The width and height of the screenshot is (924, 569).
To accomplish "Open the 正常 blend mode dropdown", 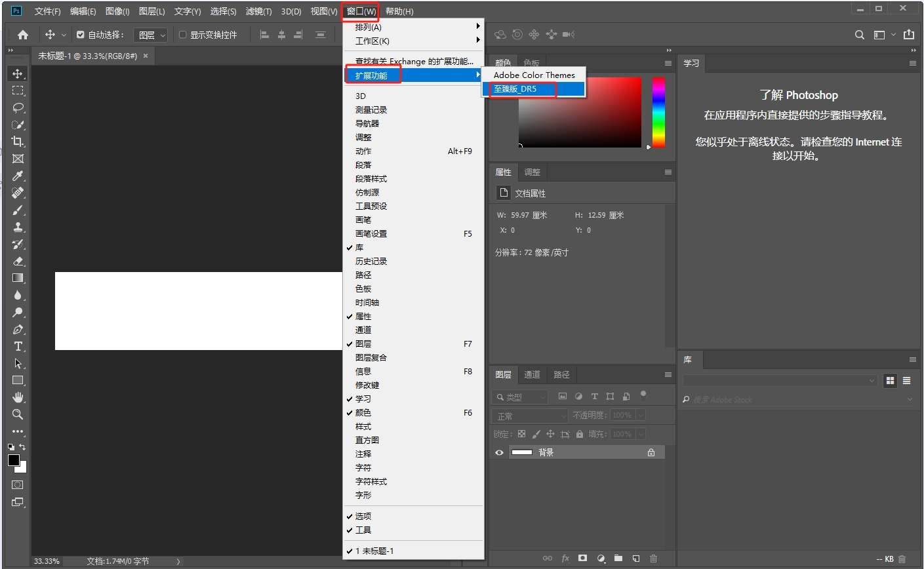I will (x=530, y=416).
